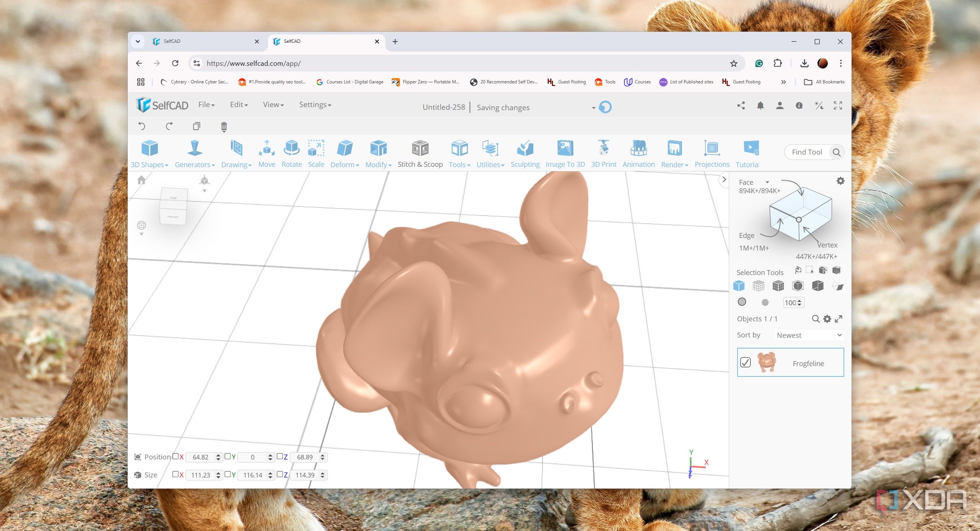Collapse the right side panel arrow
The image size is (980, 531).
724,179
